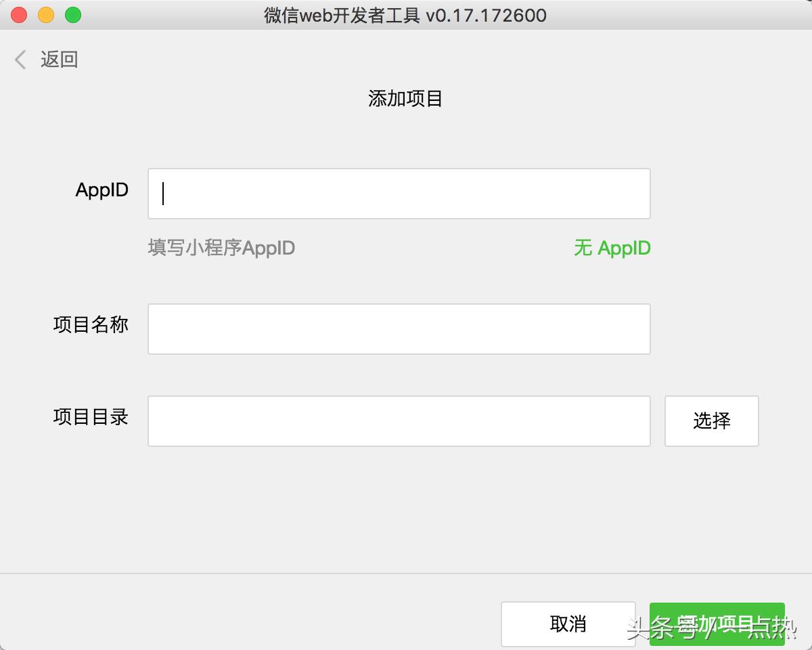Navigate back using the left chevron icon
The image size is (812, 650).
pyautogui.click(x=19, y=60)
